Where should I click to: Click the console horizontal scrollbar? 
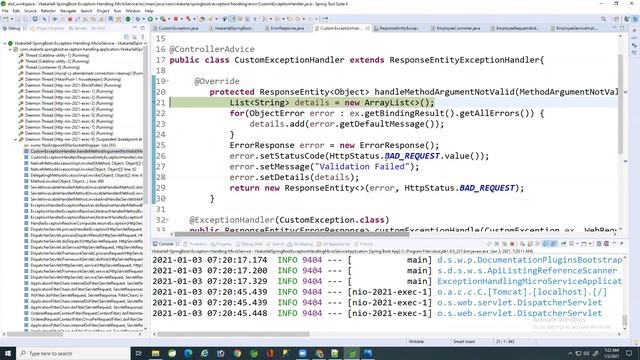point(233,334)
